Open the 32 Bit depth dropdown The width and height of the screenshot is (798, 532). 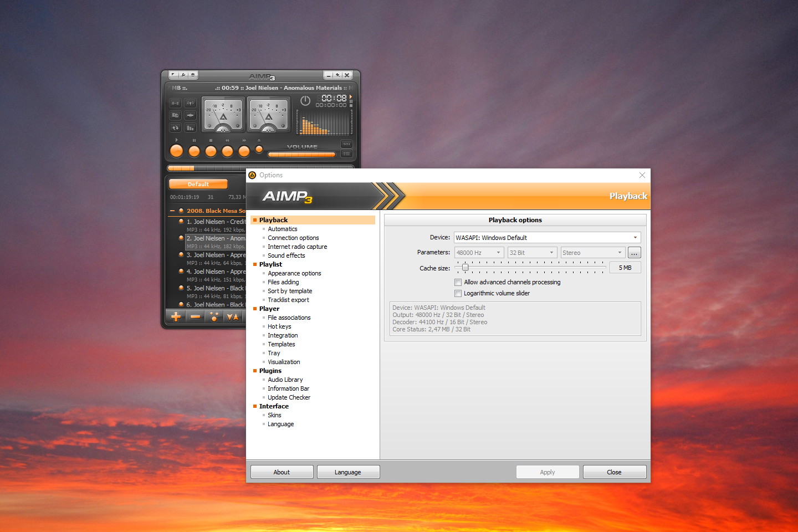[533, 253]
